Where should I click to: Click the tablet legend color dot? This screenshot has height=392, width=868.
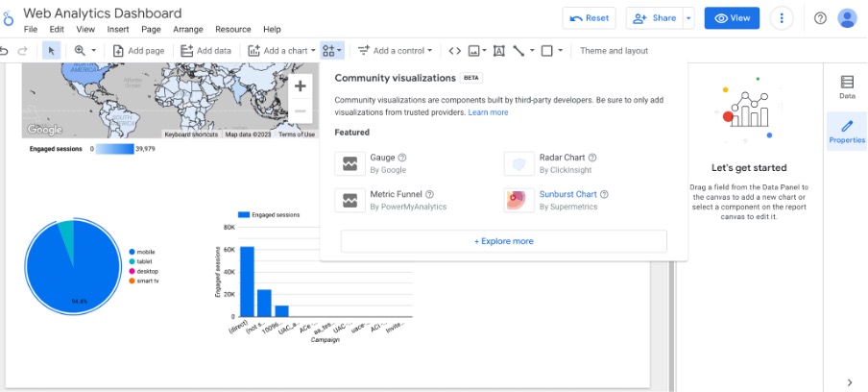pos(132,261)
